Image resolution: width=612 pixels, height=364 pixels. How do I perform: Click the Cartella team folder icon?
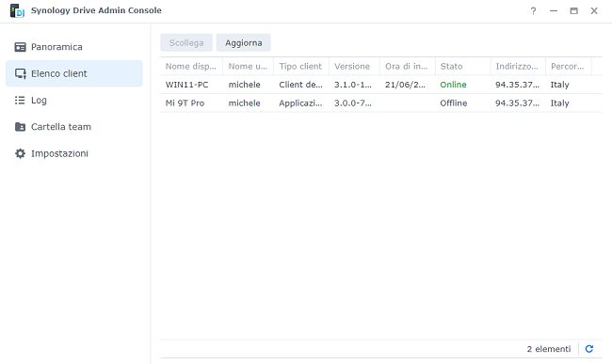tap(20, 127)
